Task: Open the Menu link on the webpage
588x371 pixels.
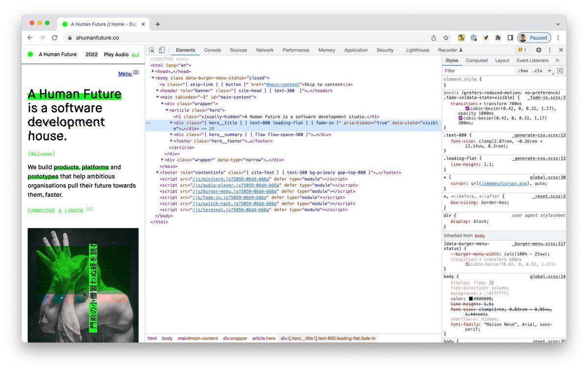Action: (124, 73)
